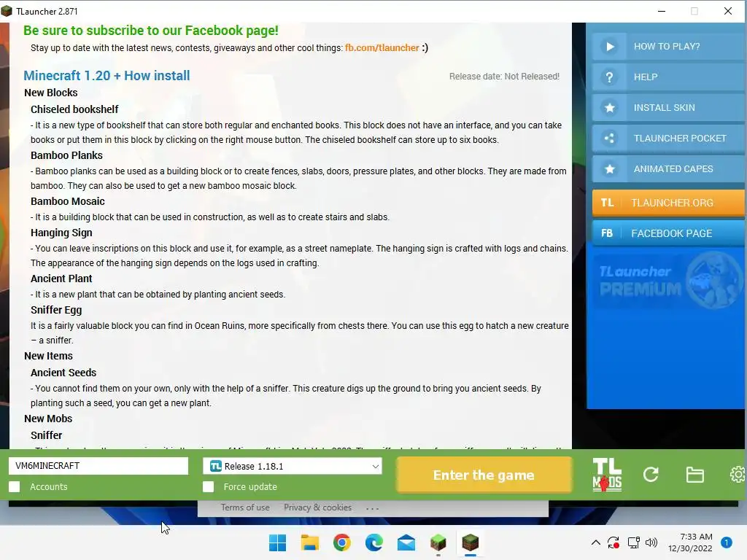Screen dimensions: 747x560
Task: Tick the Accounts checkbox
Action: click(x=15, y=486)
